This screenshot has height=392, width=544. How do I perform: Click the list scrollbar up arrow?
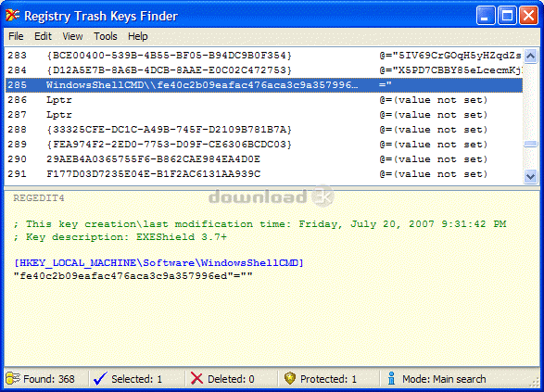point(530,56)
